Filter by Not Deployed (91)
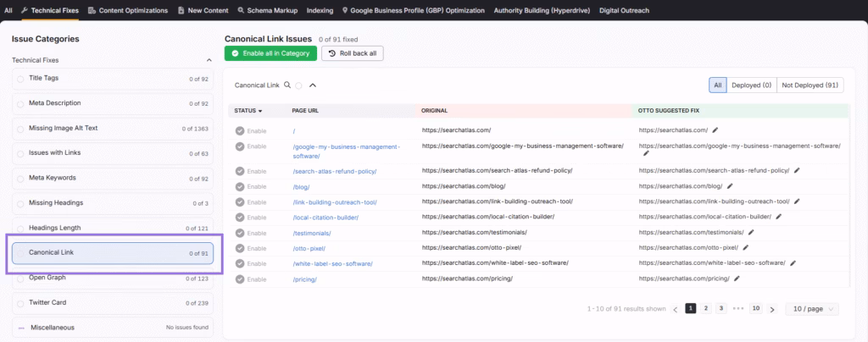Screen dimensions: 868x342 pyautogui.click(x=810, y=85)
